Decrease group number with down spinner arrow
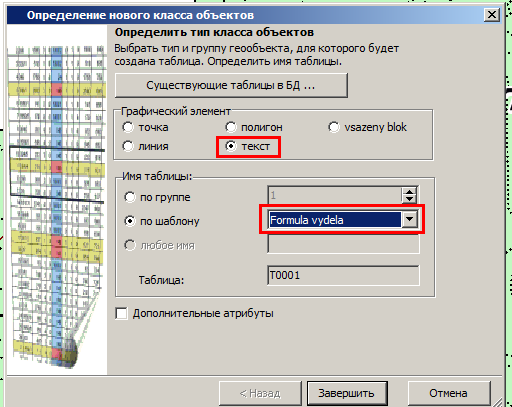The width and height of the screenshot is (512, 407). [x=409, y=199]
